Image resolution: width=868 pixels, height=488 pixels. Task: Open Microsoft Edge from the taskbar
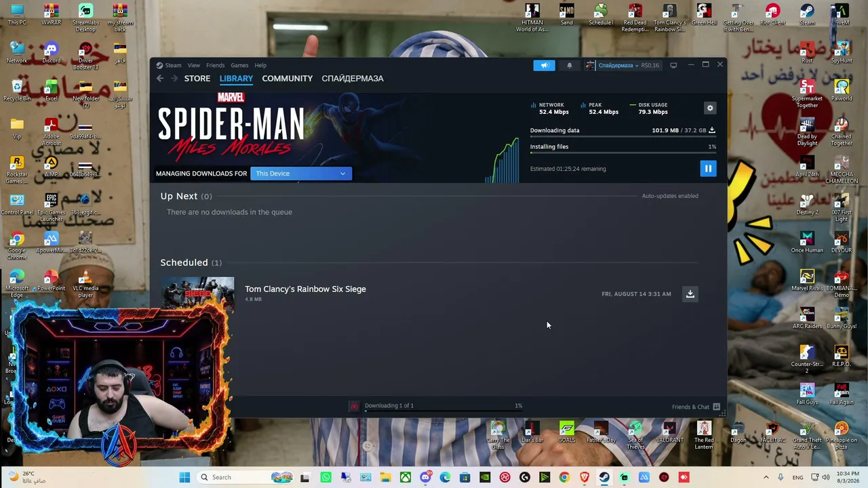[445, 477]
